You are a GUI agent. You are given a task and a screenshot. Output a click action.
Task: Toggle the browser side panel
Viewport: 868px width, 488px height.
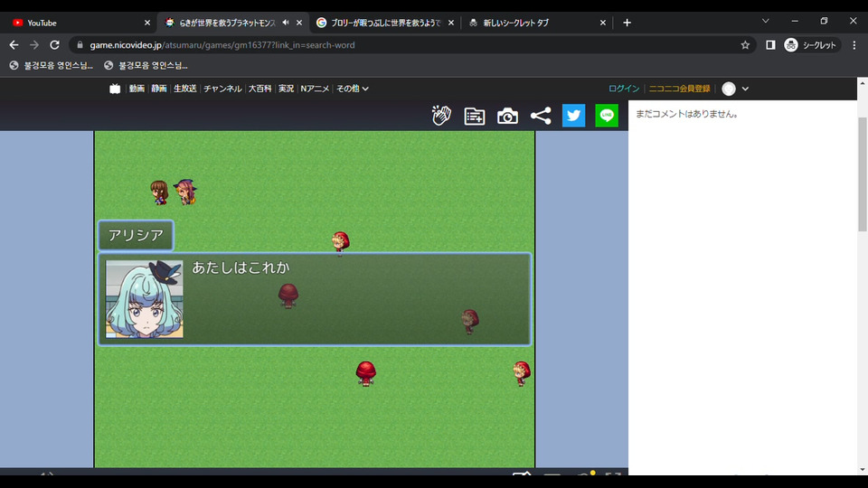770,45
